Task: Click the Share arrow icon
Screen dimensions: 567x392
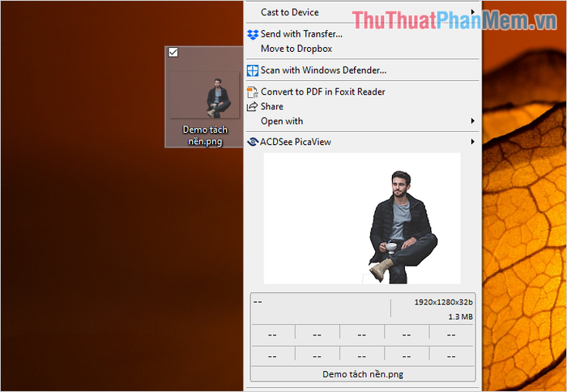Action: (x=252, y=107)
